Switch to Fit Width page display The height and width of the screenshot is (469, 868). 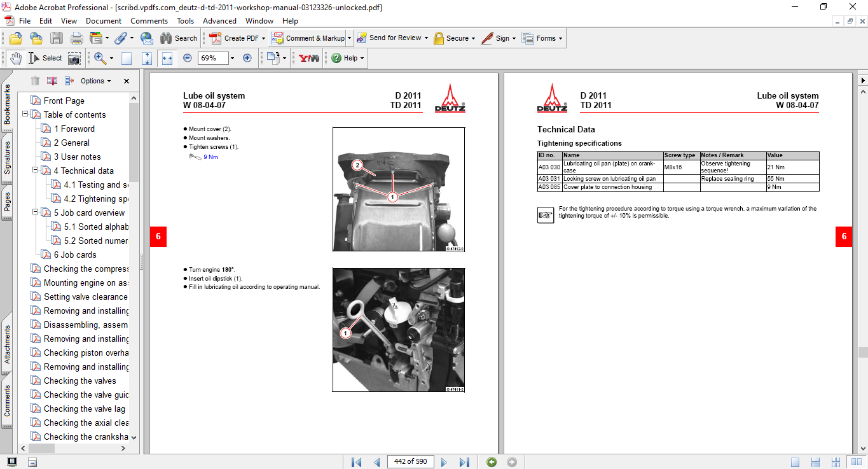coord(167,58)
